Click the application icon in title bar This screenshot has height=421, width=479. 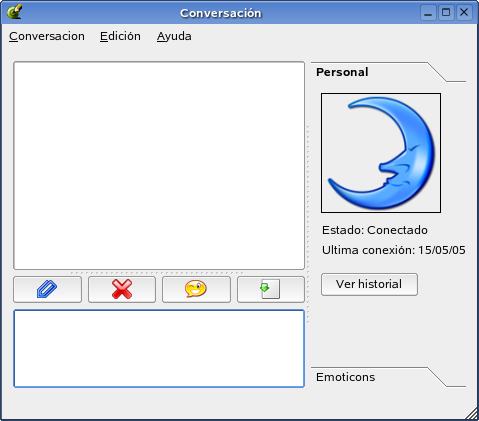coord(15,12)
